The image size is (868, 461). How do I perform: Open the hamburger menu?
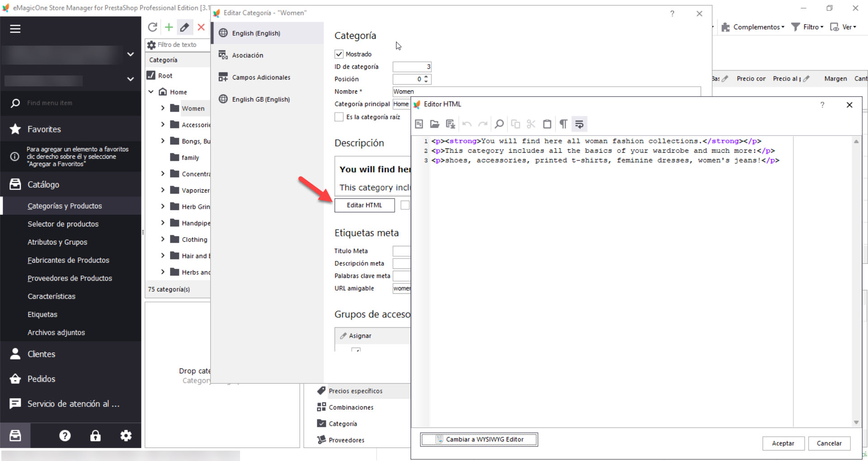tap(15, 29)
